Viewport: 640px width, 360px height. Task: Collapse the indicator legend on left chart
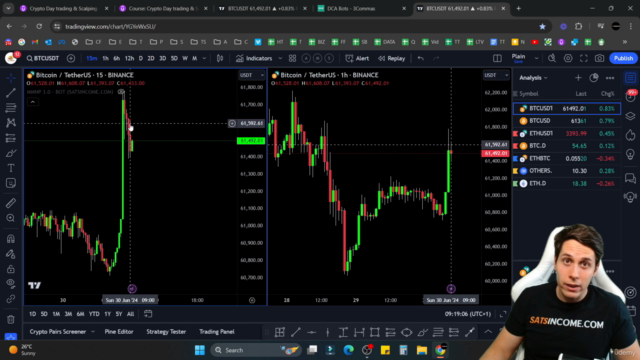(33, 102)
